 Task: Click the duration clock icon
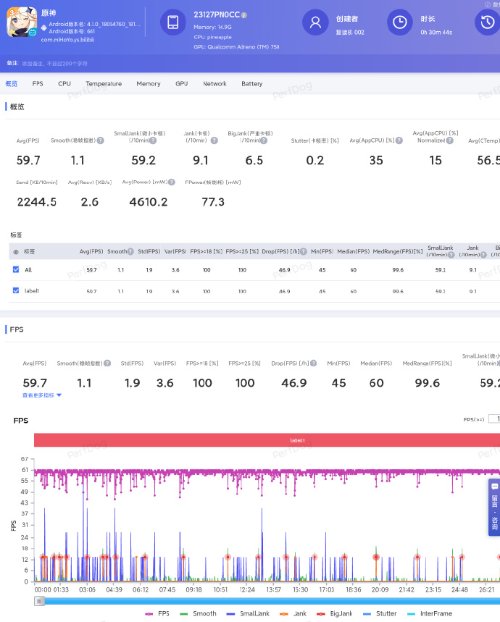(x=400, y=22)
